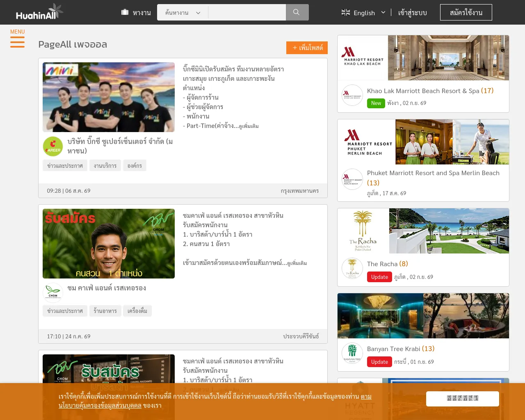Click the เข้าสู่ระบบ login link
Screen dimensions: 525x420
click(413, 13)
